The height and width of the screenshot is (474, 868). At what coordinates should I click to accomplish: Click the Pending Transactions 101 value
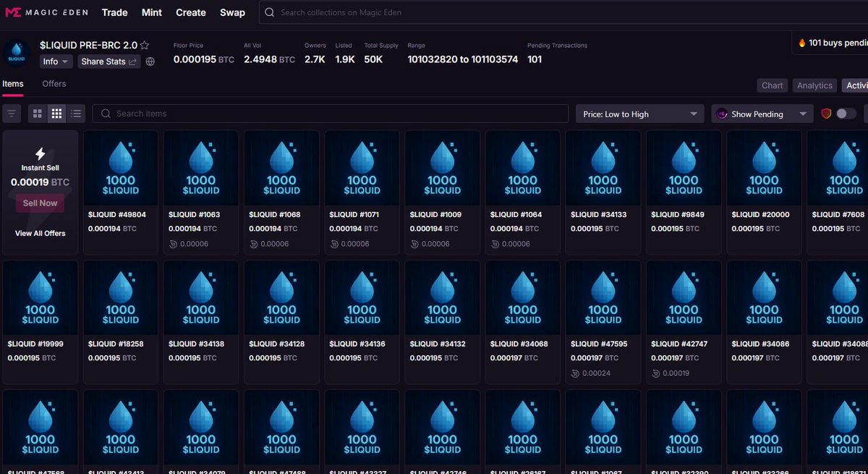(535, 59)
